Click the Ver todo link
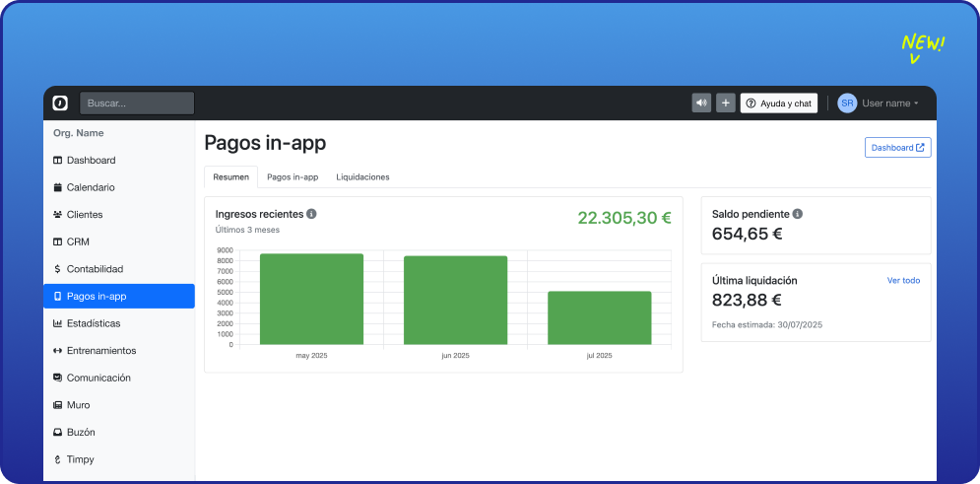The image size is (980, 484). coord(903,280)
